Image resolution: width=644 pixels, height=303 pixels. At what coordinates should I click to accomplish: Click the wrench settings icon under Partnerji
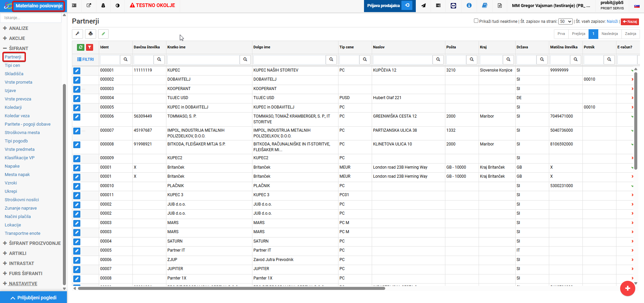(x=77, y=34)
